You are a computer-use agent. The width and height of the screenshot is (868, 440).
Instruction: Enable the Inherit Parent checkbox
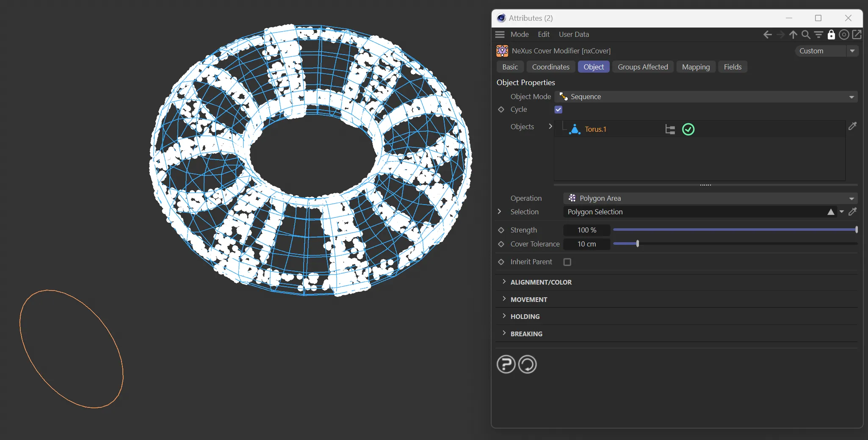(x=567, y=262)
